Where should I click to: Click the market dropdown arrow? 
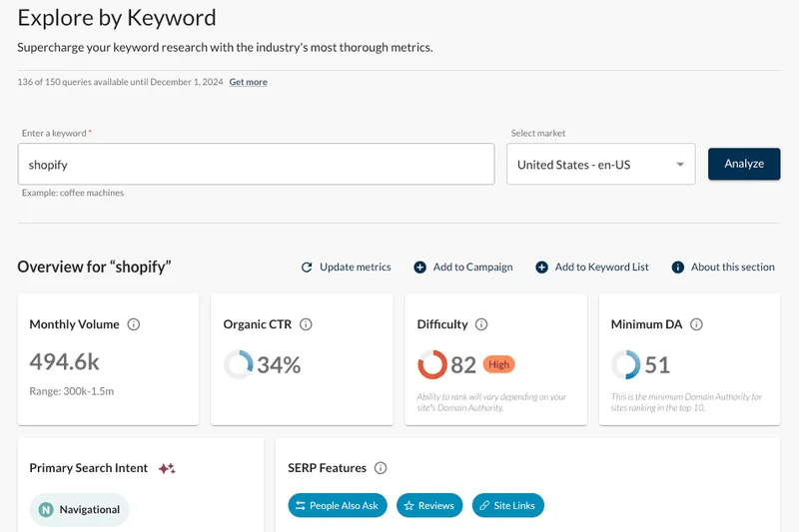tap(680, 165)
